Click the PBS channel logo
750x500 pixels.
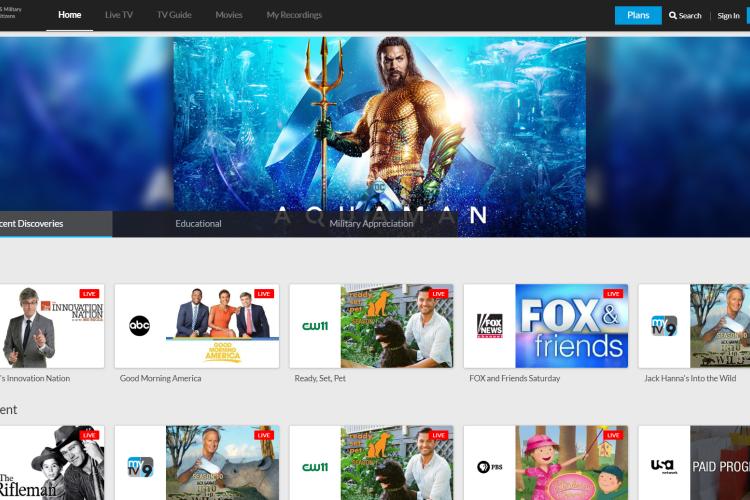point(490,467)
